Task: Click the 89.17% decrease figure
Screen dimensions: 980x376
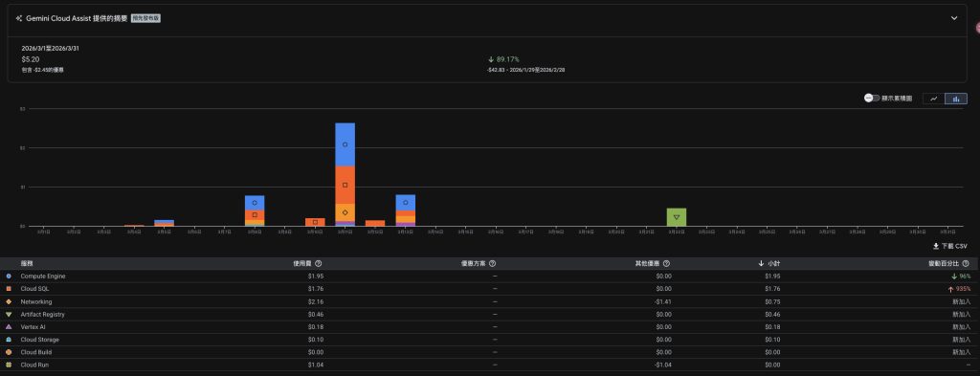Action: (x=508, y=59)
